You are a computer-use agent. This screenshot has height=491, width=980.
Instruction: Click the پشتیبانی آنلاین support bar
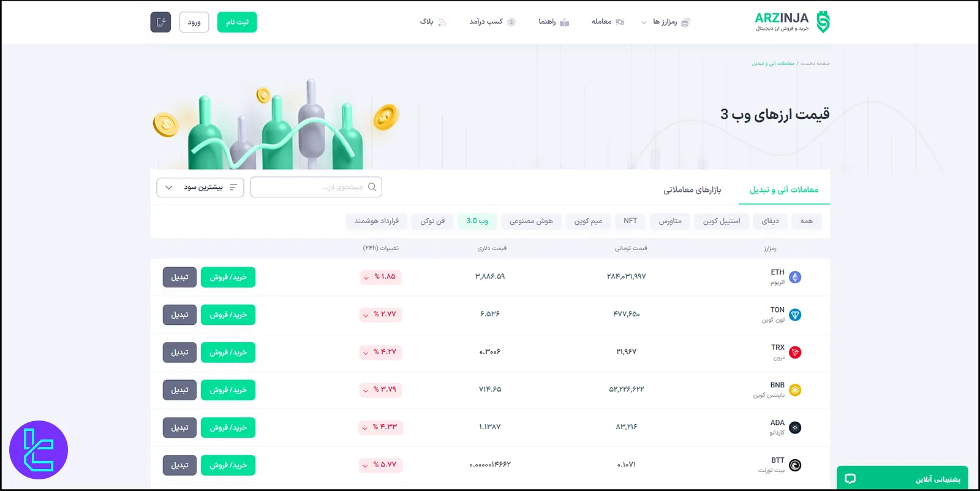click(902, 478)
